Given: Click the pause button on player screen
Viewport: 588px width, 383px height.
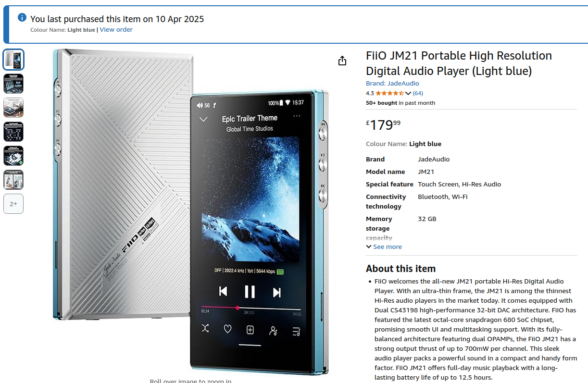Looking at the screenshot, I should point(250,292).
